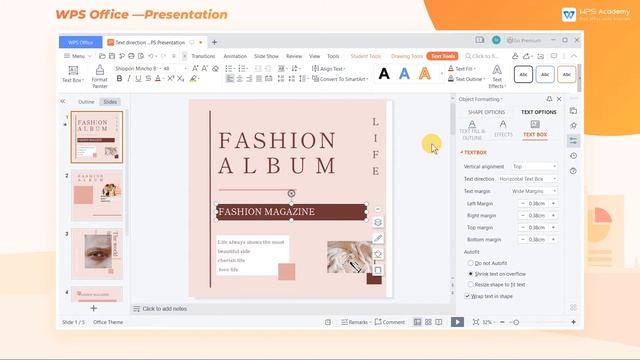Toggle Wrap text in shape checkbox
Image resolution: width=640 pixels, height=360 pixels.
point(467,296)
